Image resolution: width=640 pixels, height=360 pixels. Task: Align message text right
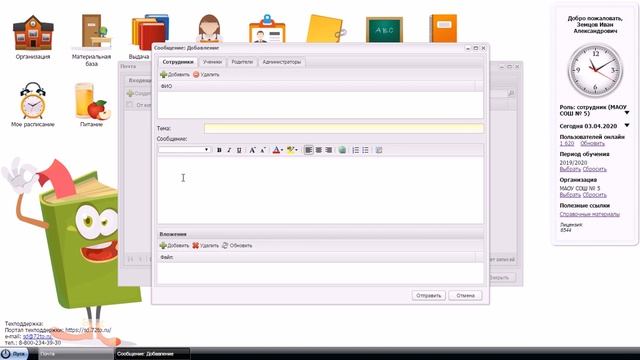[329, 150]
